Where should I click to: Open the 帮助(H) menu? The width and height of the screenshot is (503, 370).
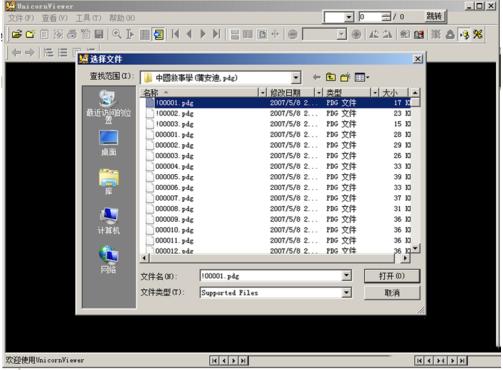tap(122, 18)
